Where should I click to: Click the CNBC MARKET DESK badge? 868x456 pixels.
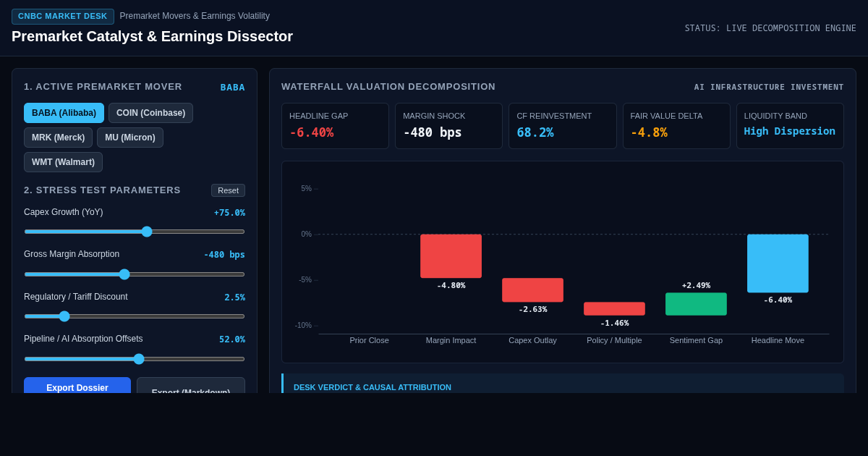coord(63,16)
